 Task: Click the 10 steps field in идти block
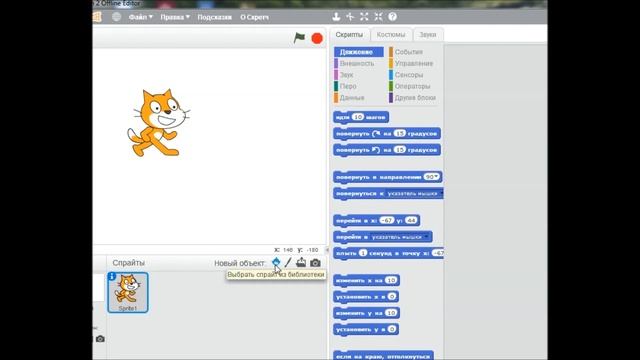pos(358,117)
